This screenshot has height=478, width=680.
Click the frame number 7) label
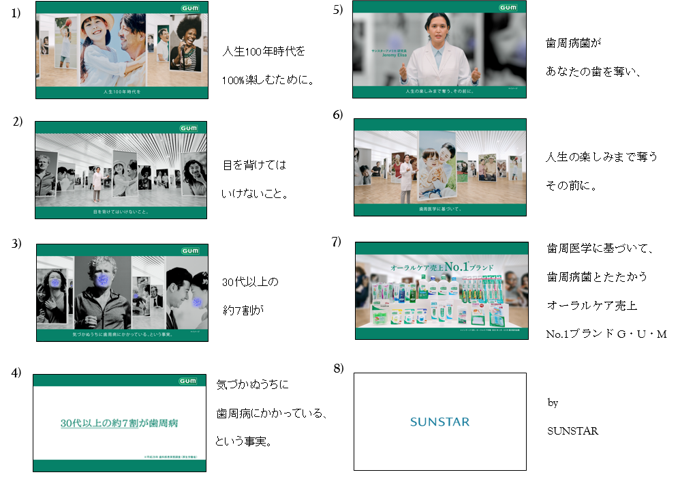336,242
